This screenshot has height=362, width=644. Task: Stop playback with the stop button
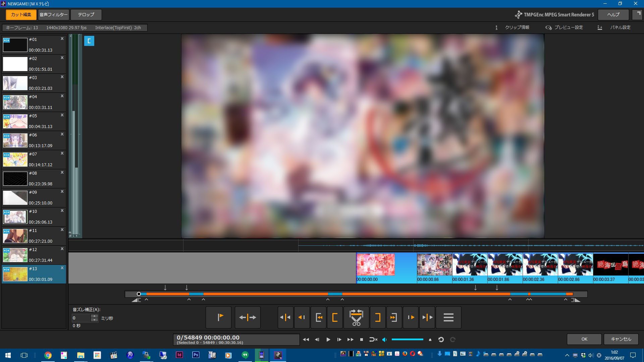361,340
